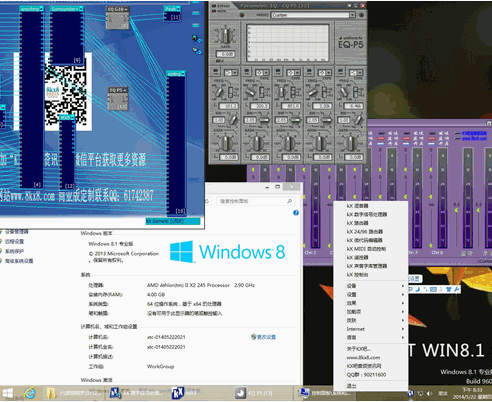Screen dimensions: 492x402
Task: Click the Windows Start button
Action: click(x=8, y=393)
